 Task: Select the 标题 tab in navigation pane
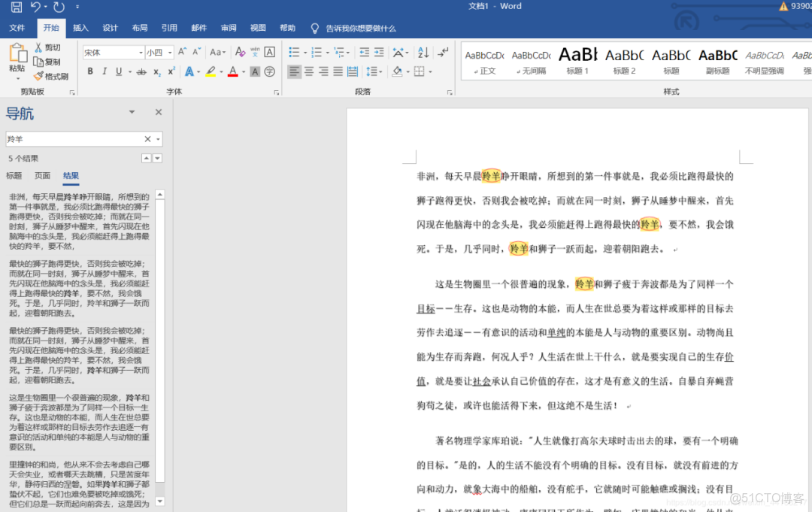(x=14, y=175)
